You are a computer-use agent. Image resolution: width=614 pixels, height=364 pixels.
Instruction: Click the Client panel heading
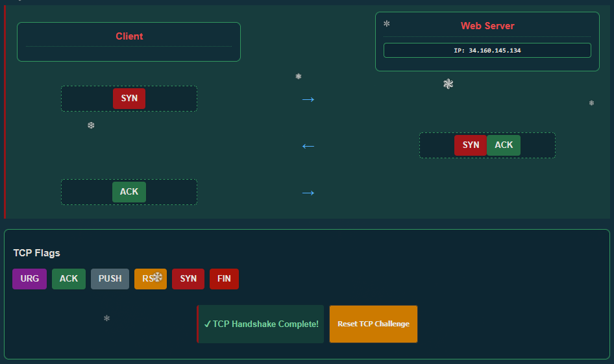129,36
